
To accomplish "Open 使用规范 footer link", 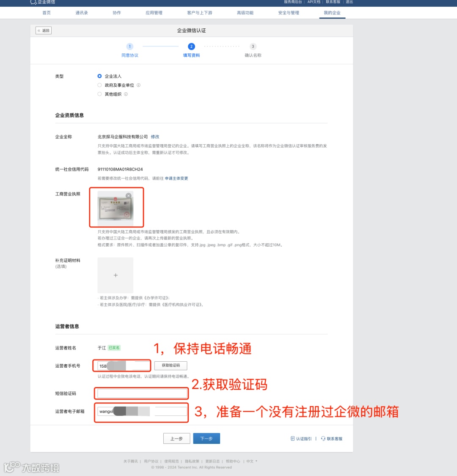I will 171,461.
